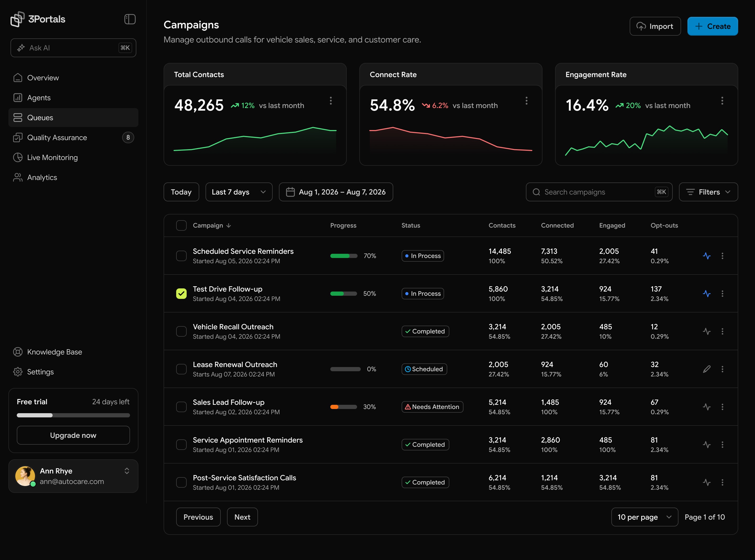Viewport: 755px width, 560px height.
Task: Click the Status column header
Action: [x=411, y=226]
